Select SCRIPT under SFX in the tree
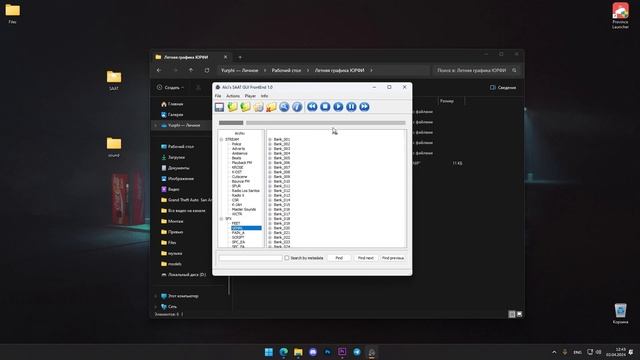 (238, 237)
